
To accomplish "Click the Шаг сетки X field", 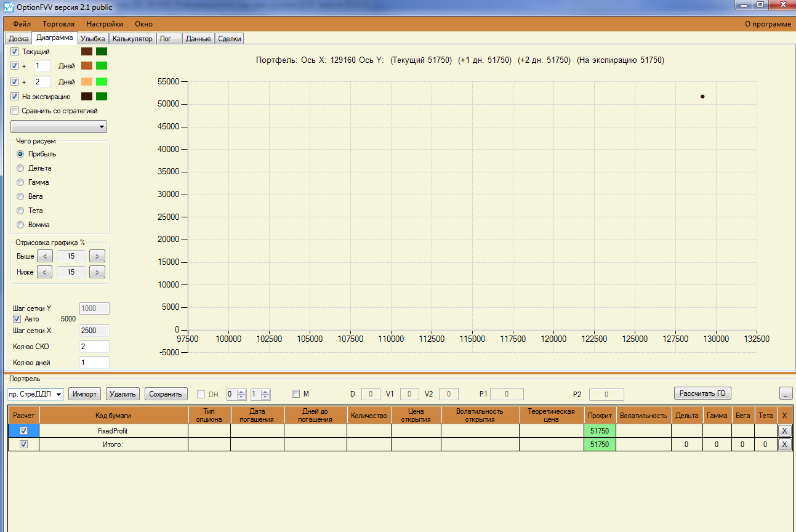I will pyautogui.click(x=94, y=331).
